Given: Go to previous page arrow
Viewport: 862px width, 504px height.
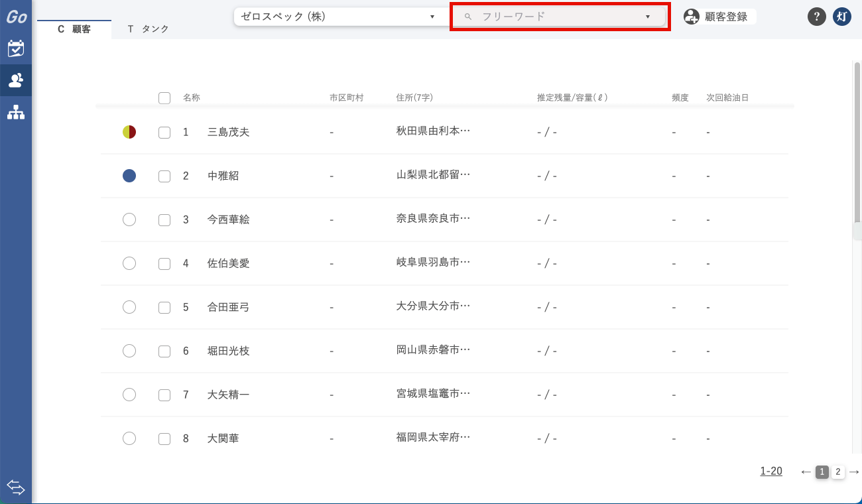Looking at the screenshot, I should coord(806,472).
